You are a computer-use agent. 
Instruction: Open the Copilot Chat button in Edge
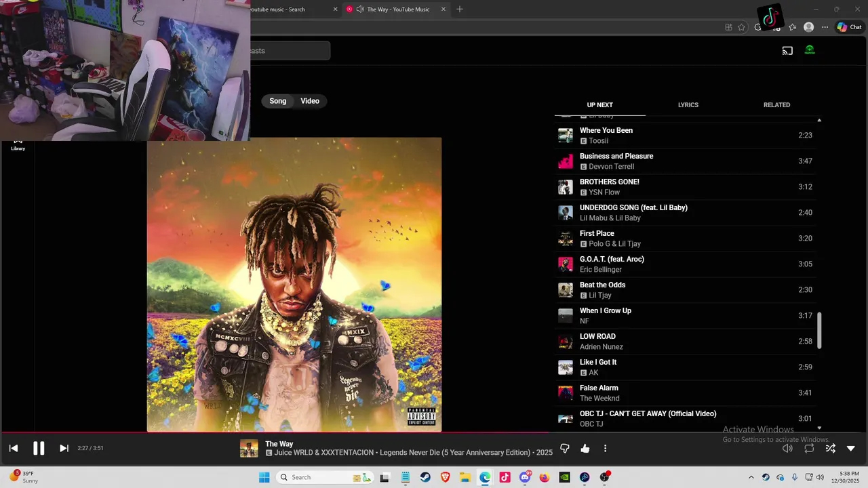pos(850,27)
